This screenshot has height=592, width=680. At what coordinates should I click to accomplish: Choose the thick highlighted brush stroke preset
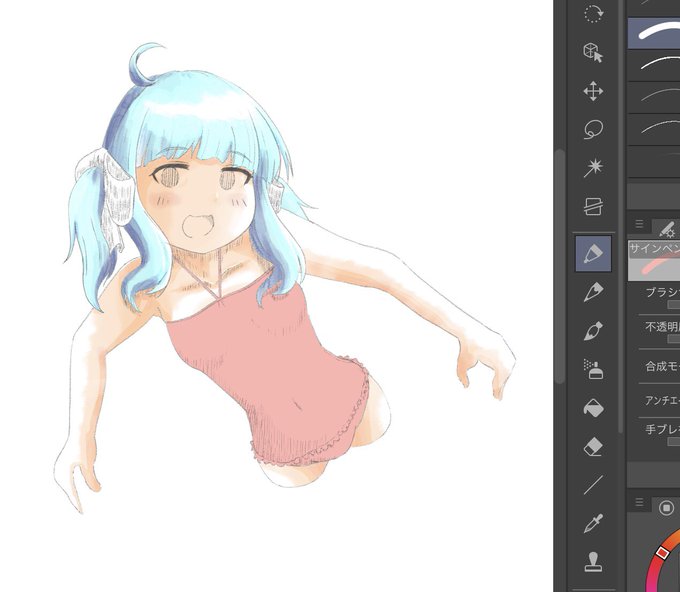[654, 33]
